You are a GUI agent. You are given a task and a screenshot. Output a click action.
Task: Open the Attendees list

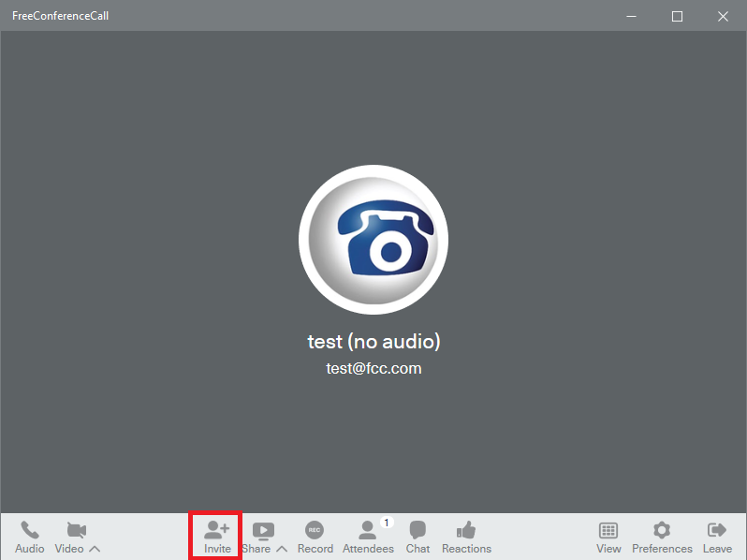pos(367,532)
